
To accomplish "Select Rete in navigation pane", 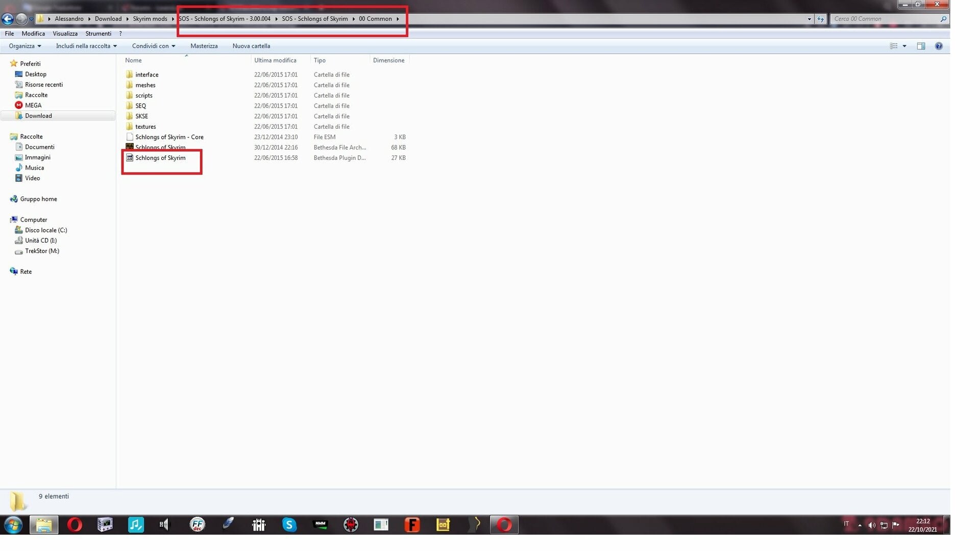I will click(x=26, y=272).
